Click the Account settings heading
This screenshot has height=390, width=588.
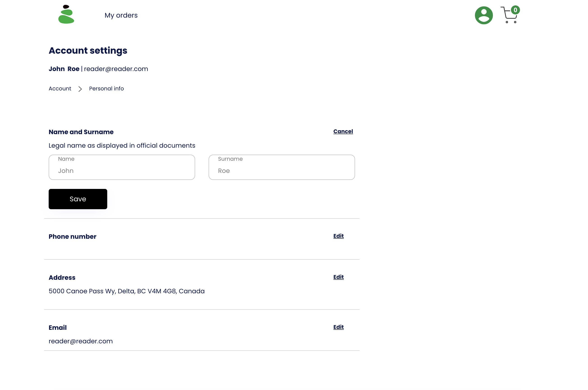[88, 51]
